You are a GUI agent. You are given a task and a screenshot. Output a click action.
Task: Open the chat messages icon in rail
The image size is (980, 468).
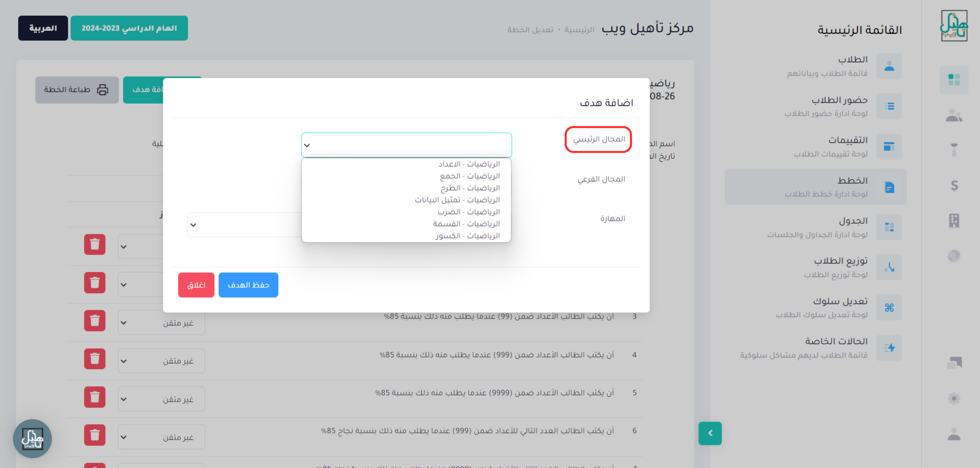click(x=954, y=363)
